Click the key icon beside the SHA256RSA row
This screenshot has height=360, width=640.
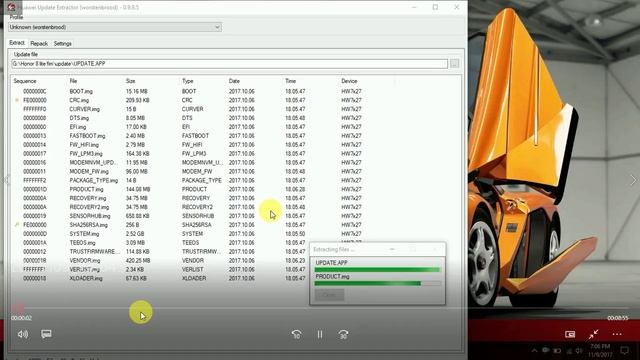[x=17, y=225]
